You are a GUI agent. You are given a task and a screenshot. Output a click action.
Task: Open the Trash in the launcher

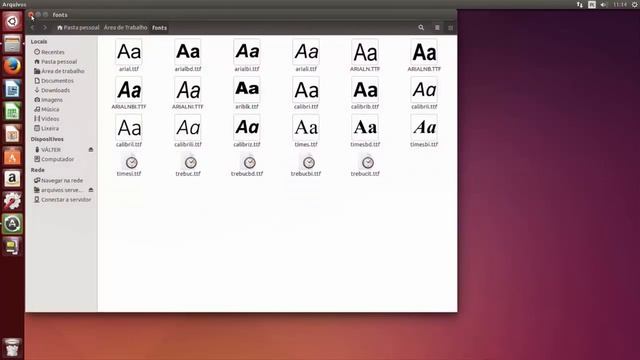pos(12,348)
